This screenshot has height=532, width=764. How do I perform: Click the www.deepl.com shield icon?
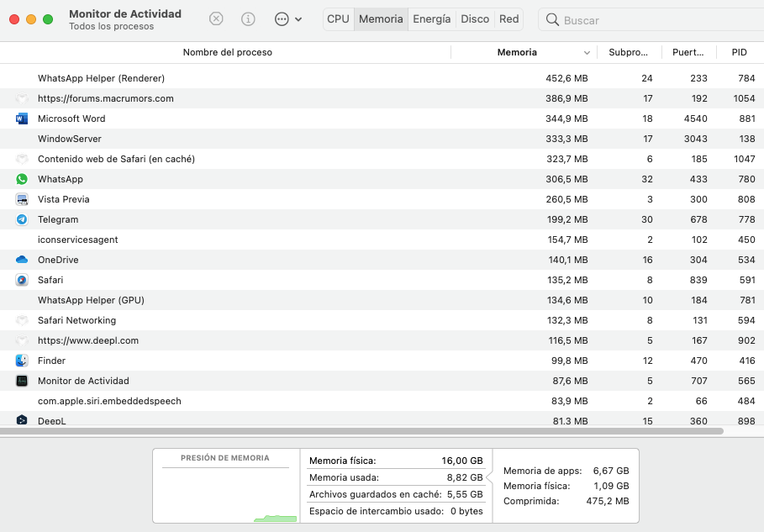tap(22, 340)
